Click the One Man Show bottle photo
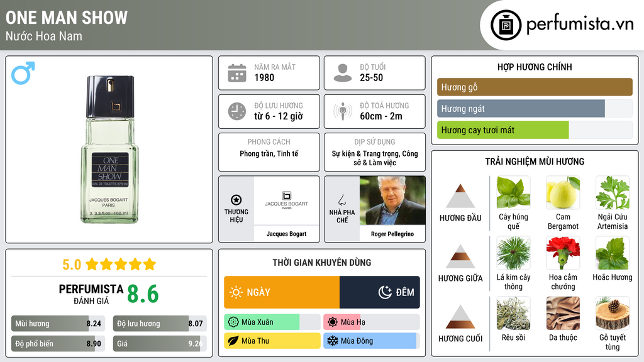This screenshot has height=362, width=644. coord(109,149)
